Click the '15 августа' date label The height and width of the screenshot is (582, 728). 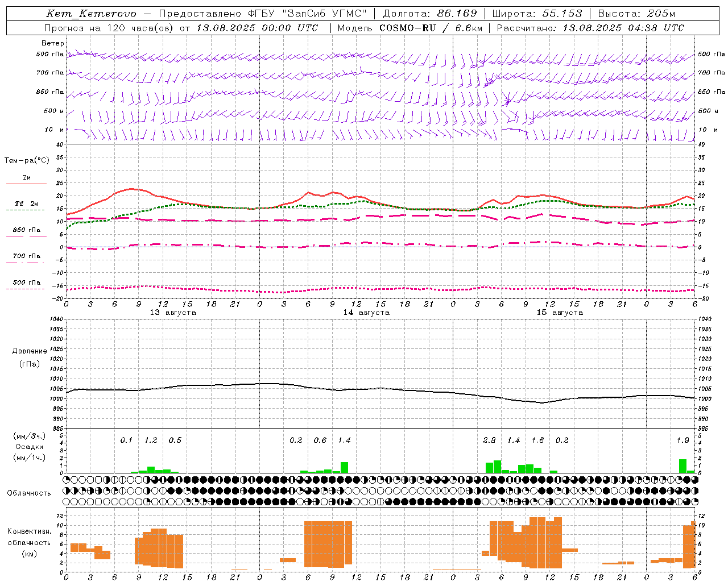point(560,313)
